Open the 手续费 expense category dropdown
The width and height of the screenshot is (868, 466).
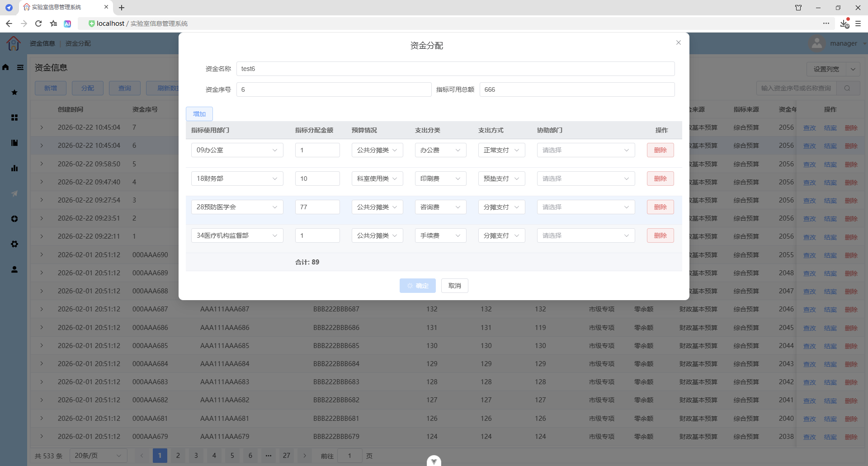point(441,235)
